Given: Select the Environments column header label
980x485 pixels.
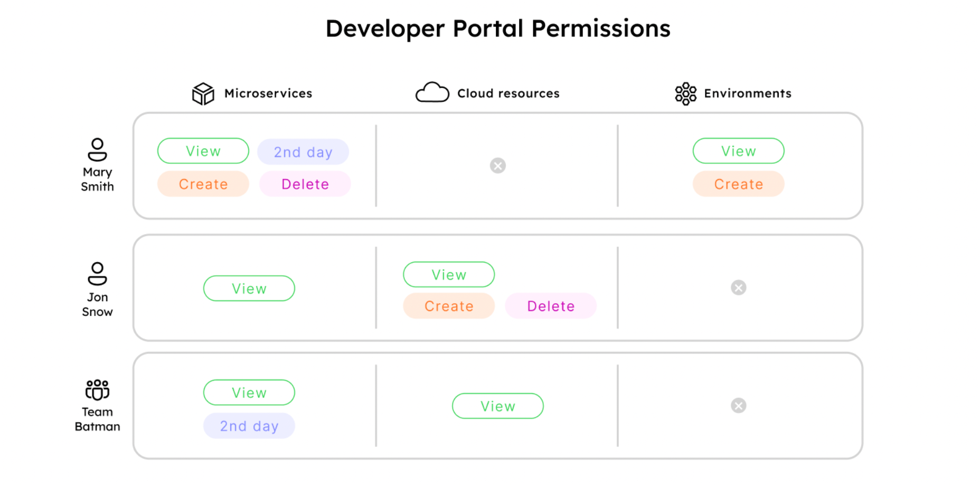Looking at the screenshot, I should 748,94.
